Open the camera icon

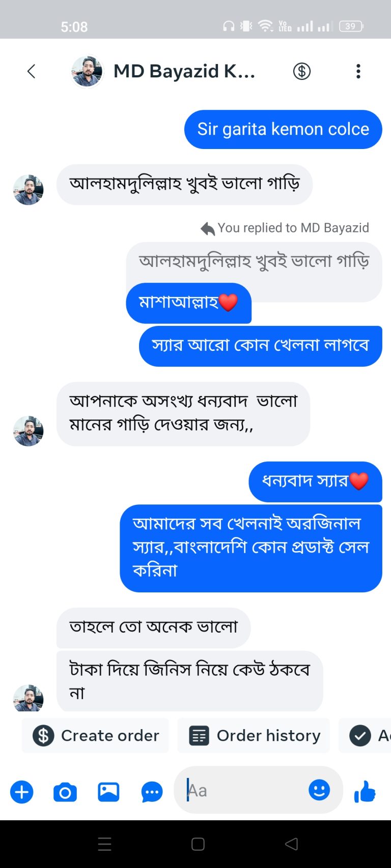[65, 792]
